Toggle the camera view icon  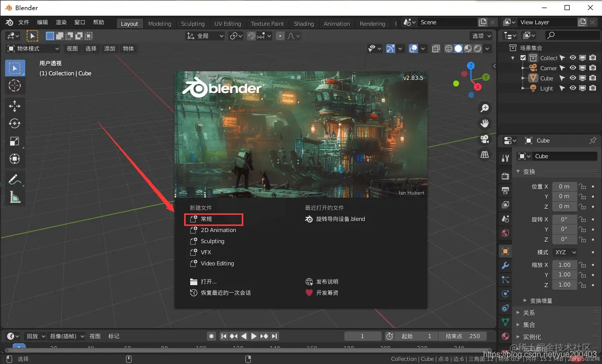coord(485,139)
